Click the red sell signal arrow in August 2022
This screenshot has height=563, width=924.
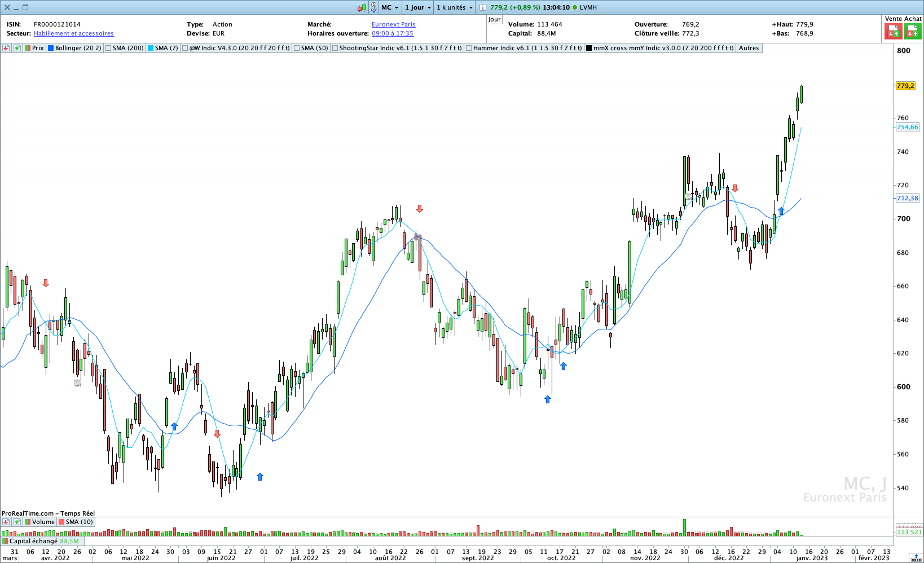coord(420,209)
